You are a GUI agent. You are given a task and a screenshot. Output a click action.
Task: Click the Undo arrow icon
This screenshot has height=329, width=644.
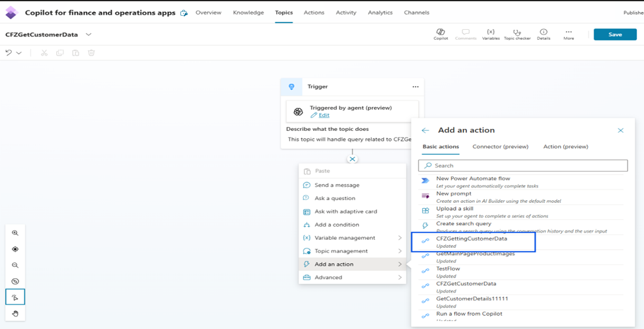click(9, 53)
